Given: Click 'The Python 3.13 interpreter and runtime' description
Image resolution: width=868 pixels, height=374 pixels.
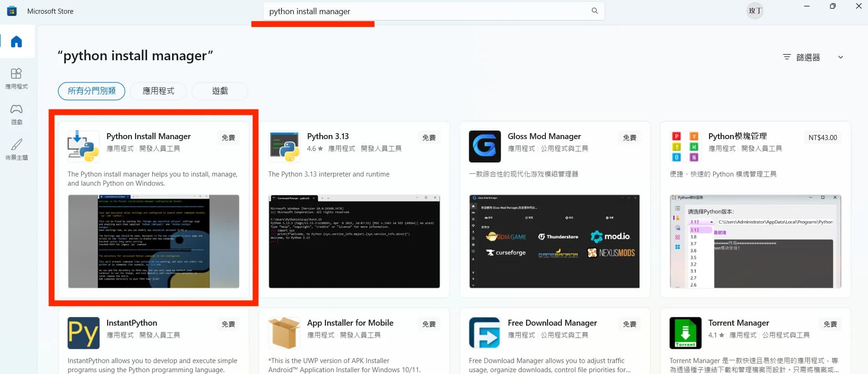Looking at the screenshot, I should pyautogui.click(x=329, y=174).
